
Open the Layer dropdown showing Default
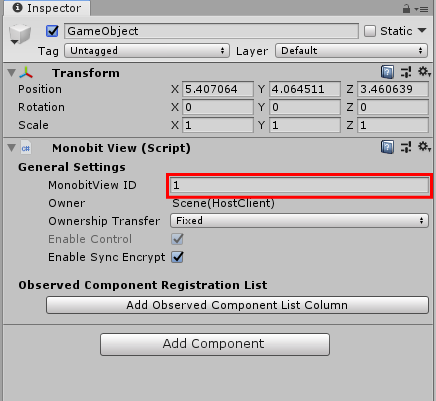(351, 51)
